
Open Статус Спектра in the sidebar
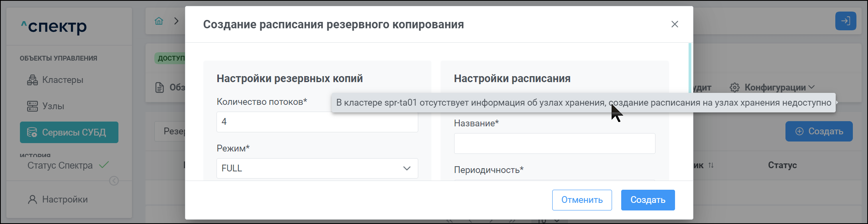click(x=60, y=165)
